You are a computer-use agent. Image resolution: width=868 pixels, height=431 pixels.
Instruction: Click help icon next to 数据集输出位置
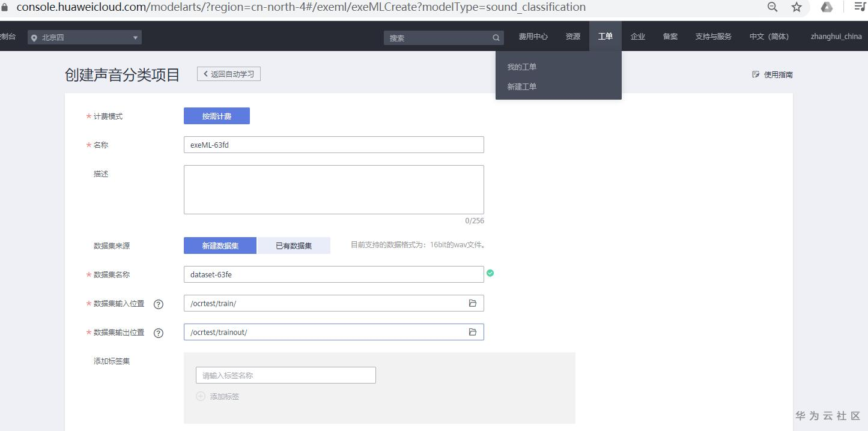click(x=159, y=333)
